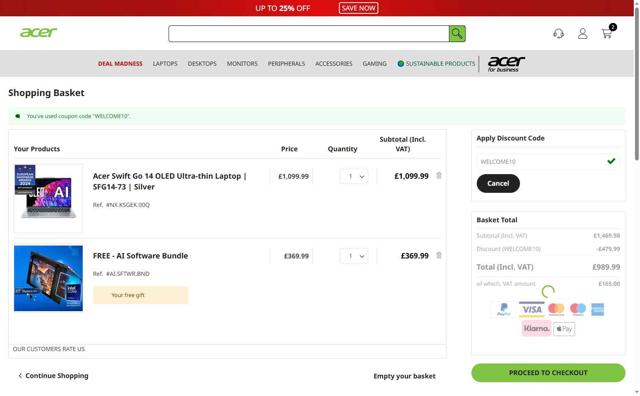Delete the Acer Swift Go 14 item
This screenshot has width=640, height=396.
[x=439, y=176]
